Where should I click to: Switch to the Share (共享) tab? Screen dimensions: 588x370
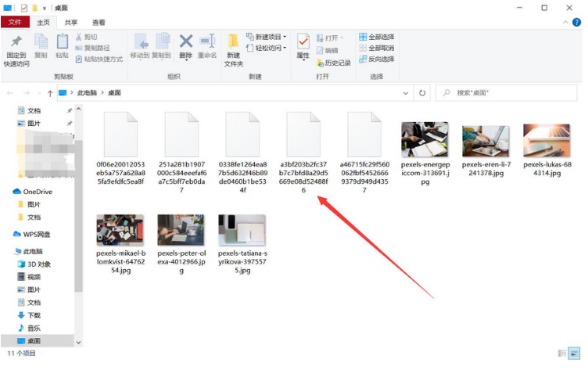71,23
